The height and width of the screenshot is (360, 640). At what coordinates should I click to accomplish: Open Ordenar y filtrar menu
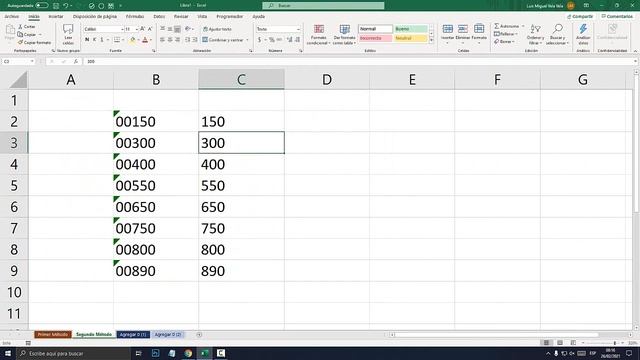point(535,34)
